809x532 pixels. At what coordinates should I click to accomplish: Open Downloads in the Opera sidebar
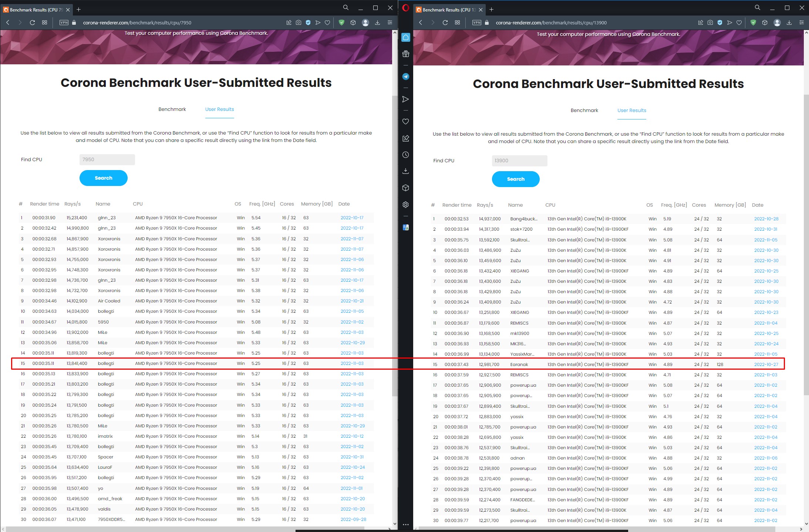click(406, 171)
